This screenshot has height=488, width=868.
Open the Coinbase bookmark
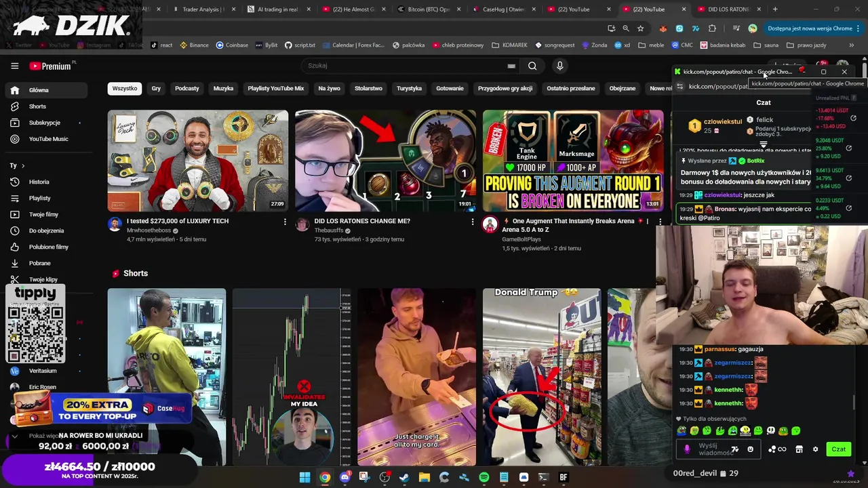(x=232, y=45)
